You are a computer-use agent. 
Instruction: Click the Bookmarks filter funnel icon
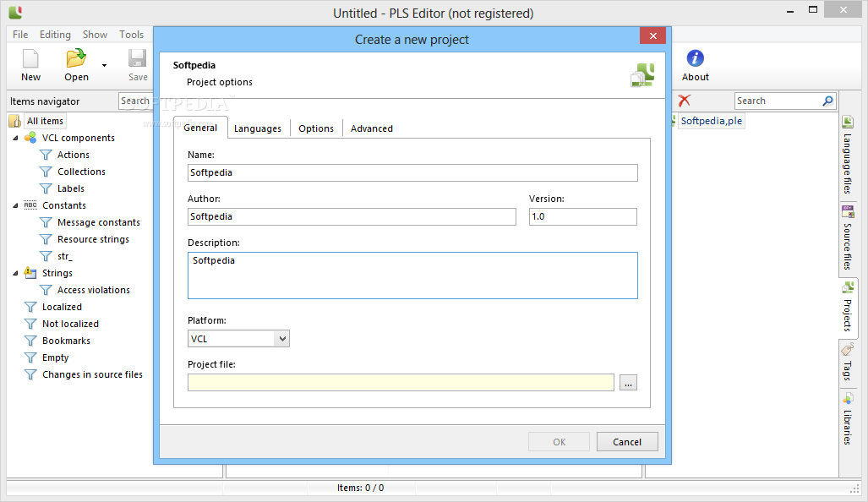[x=30, y=341]
